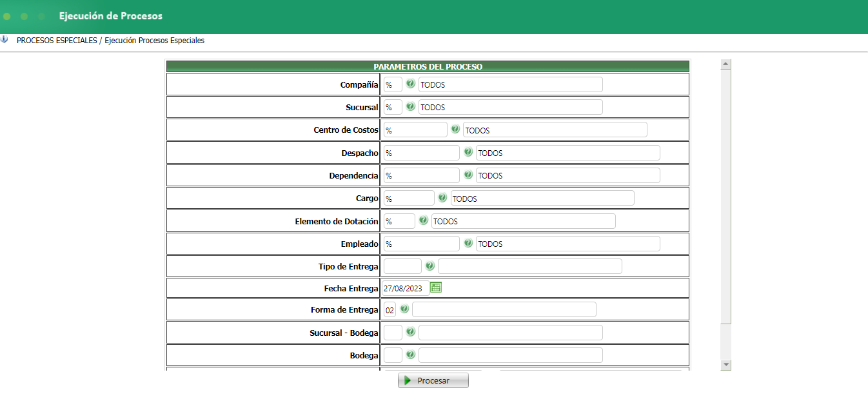Image resolution: width=868 pixels, height=408 pixels.
Task: Open the lookup icon for Cargo
Action: click(x=442, y=198)
